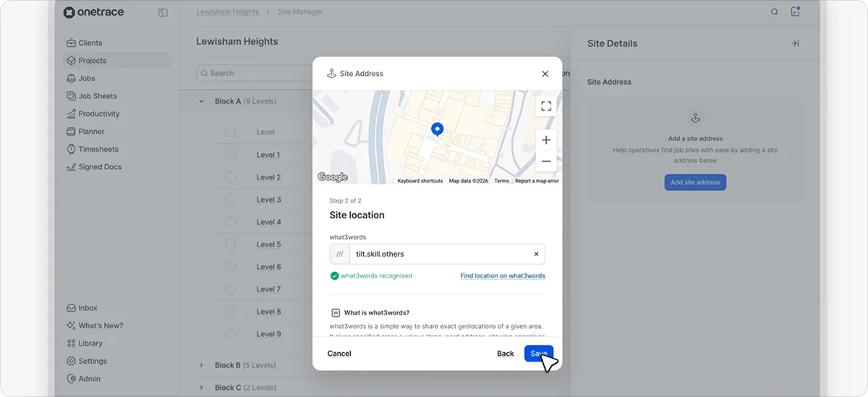Select the Level 8 radio button
The height and width of the screenshot is (397, 868).
pos(231,312)
